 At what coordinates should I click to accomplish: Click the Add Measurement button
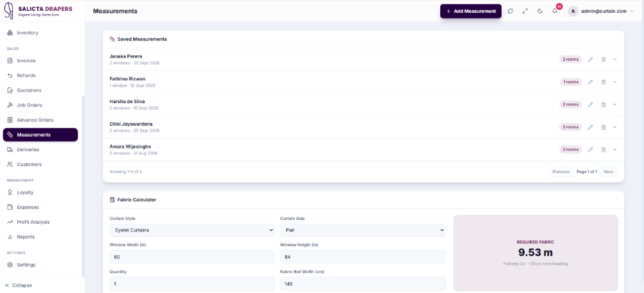click(471, 11)
